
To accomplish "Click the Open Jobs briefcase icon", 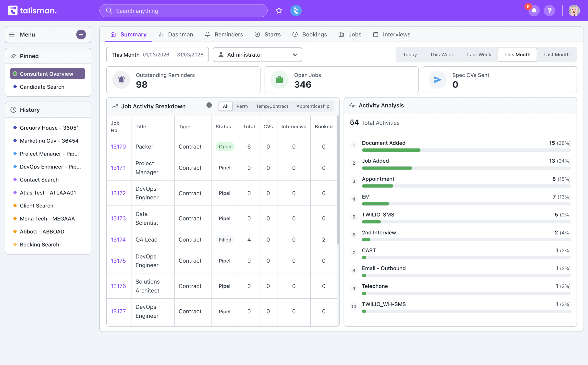I will point(280,80).
